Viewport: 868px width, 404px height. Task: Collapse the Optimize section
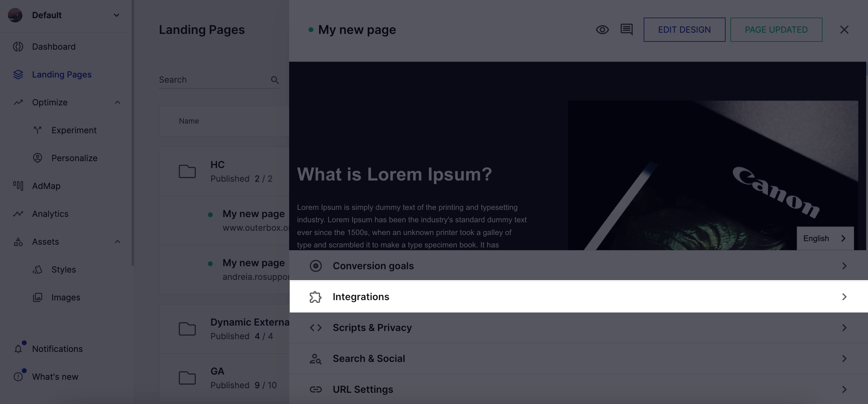117,102
